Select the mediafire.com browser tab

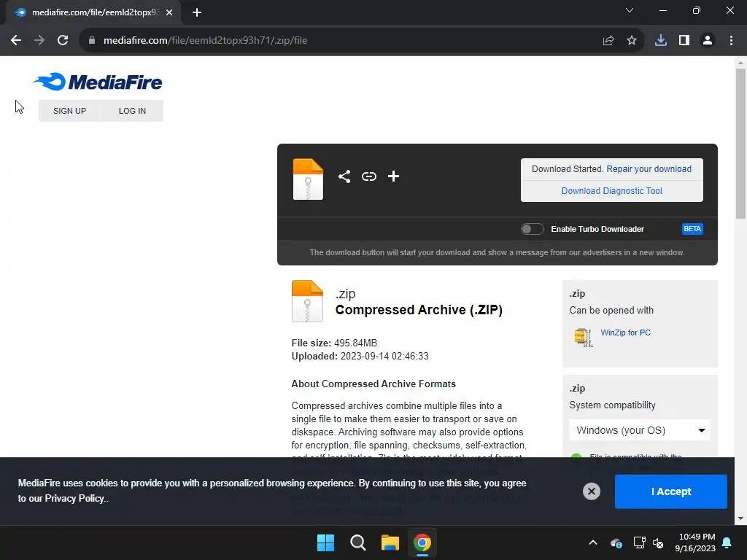[x=93, y=12]
